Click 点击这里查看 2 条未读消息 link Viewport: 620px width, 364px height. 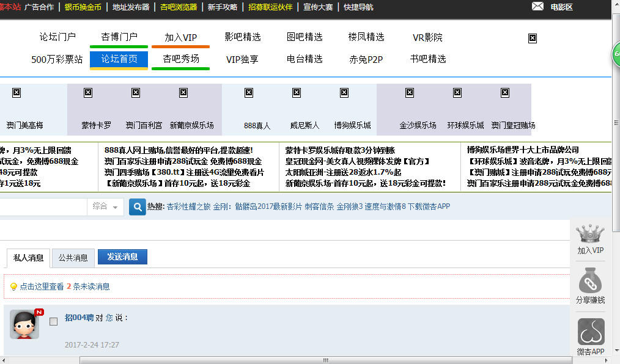tap(65, 286)
